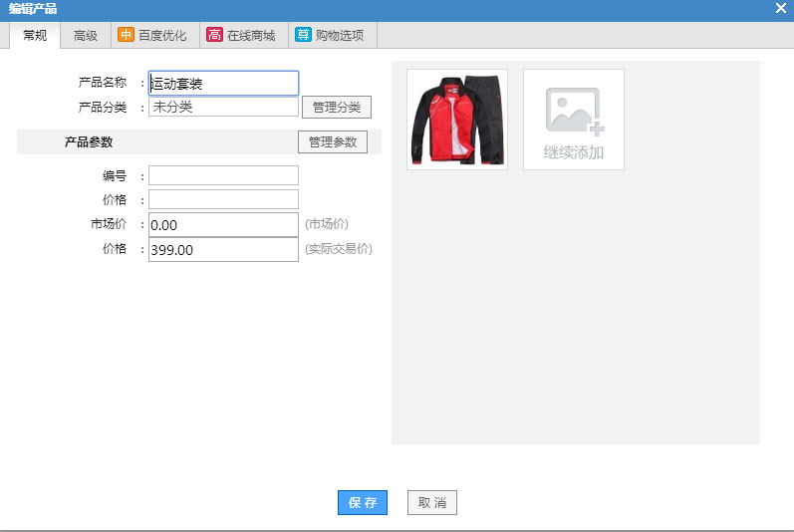The height and width of the screenshot is (532, 794).
Task: Focus the 产品名称 input field
Action: tap(223, 84)
